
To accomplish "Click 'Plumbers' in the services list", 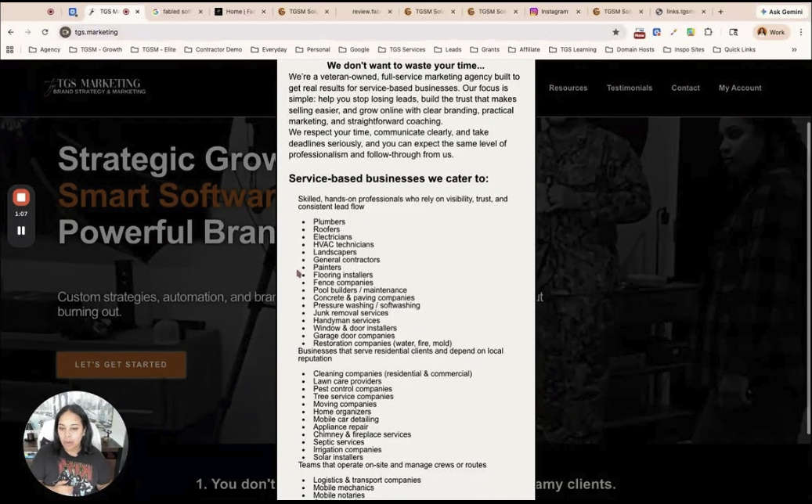I will (x=329, y=221).
